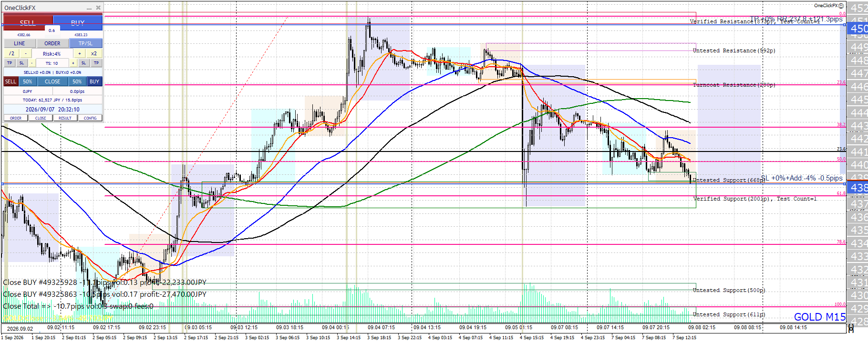Open the CLOSE tab at panel bottom
Screen dimensions: 868x343
(41, 118)
